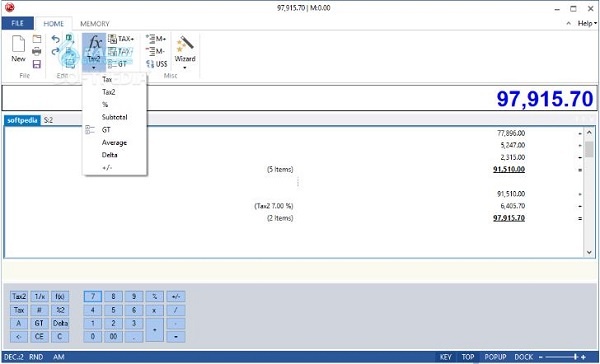Click the C clear keypad button
This screenshot has height=364, width=600.
[60, 337]
